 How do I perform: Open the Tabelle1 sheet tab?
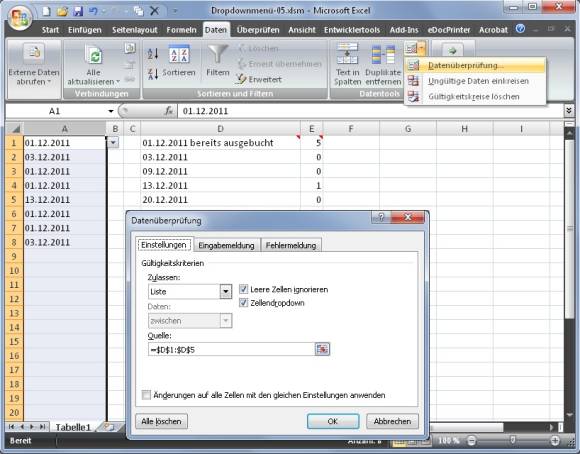tap(73, 427)
